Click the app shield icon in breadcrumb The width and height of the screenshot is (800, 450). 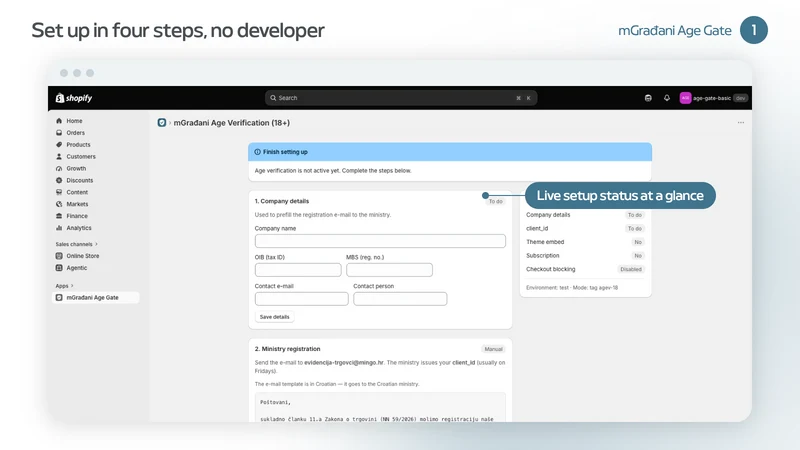pyautogui.click(x=162, y=123)
